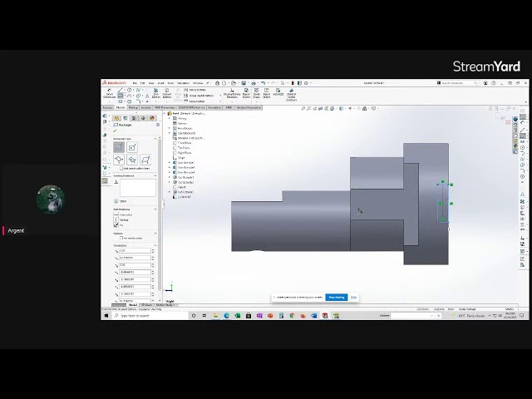Choose Linear Sketch Pattern tool
Viewport: 532px width, 399px height.
coord(199,96)
